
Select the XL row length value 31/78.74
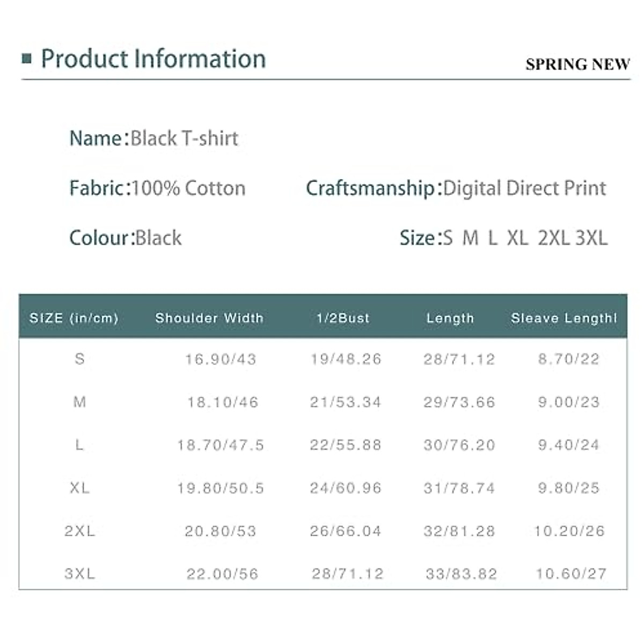click(x=459, y=488)
